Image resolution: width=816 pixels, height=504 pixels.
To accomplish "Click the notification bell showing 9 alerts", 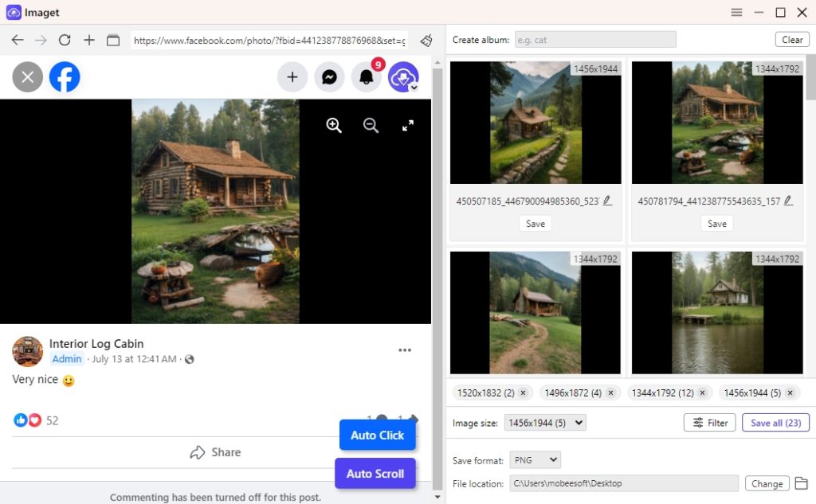I will point(367,77).
